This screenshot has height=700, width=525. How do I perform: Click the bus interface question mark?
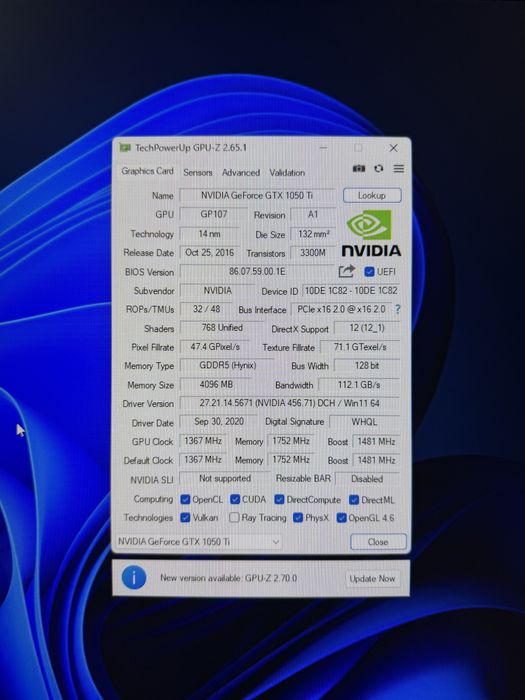(397, 309)
